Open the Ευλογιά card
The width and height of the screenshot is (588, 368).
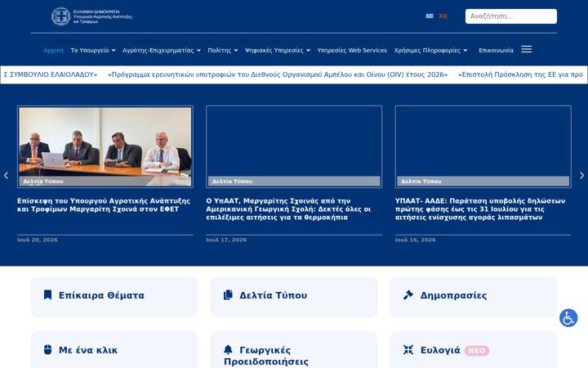474,350
